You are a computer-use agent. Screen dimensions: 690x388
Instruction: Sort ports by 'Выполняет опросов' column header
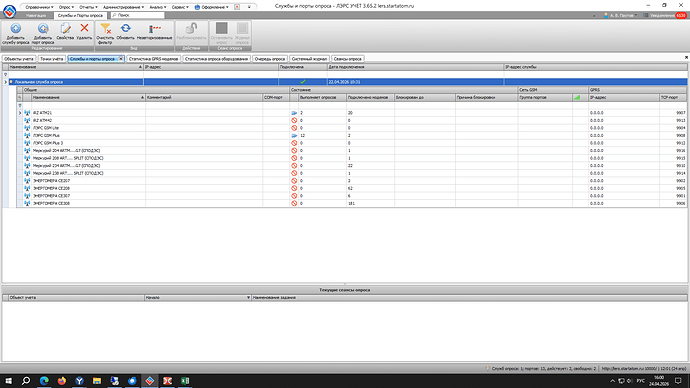coord(322,97)
